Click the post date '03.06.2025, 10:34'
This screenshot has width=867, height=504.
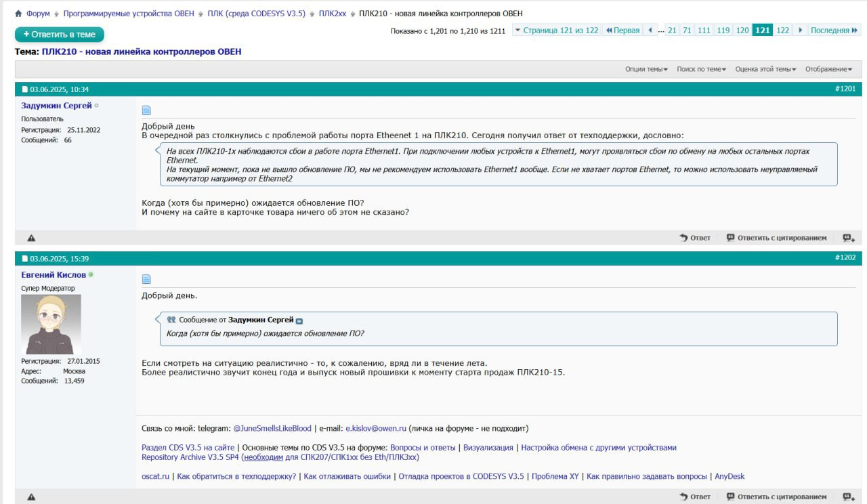pyautogui.click(x=59, y=89)
